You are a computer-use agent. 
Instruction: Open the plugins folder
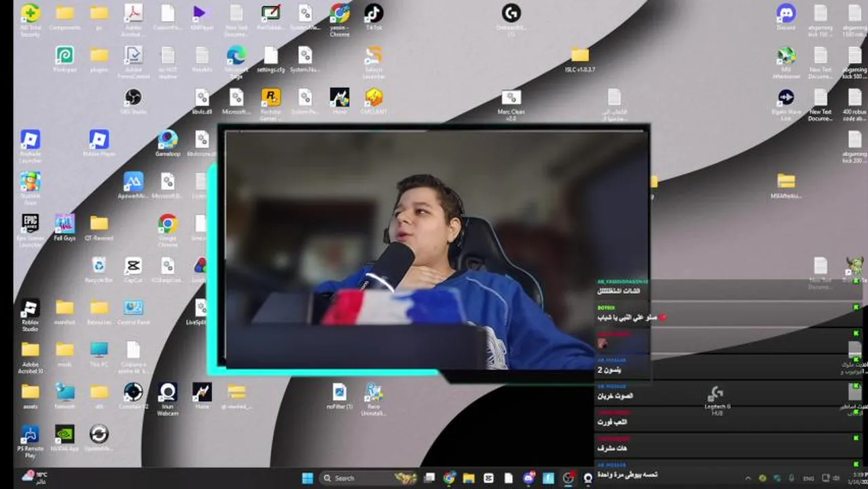[x=99, y=60]
